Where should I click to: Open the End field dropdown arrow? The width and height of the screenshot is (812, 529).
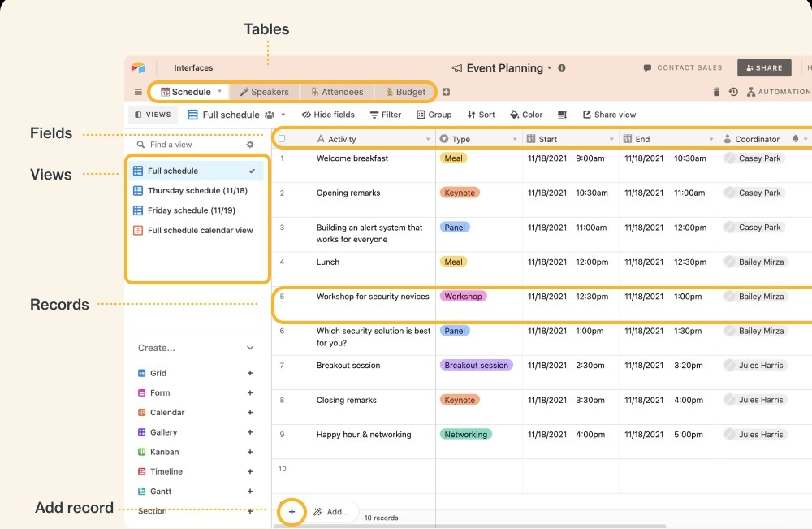click(x=711, y=139)
